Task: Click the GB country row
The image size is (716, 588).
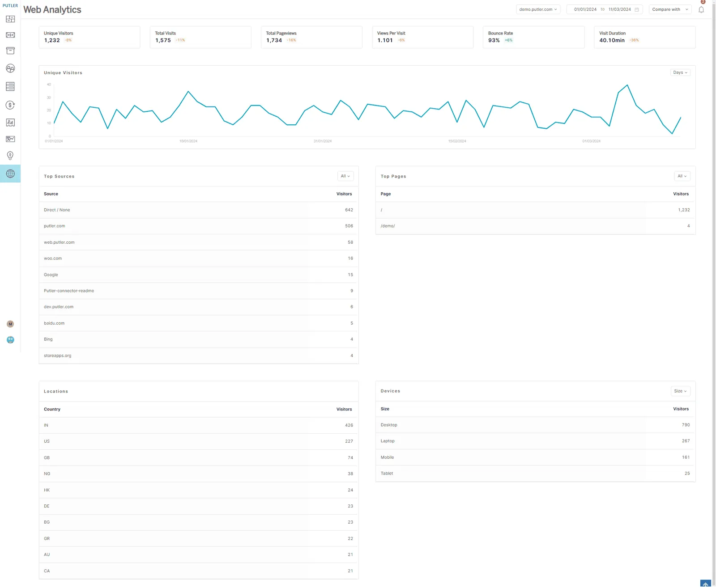Action: point(199,458)
